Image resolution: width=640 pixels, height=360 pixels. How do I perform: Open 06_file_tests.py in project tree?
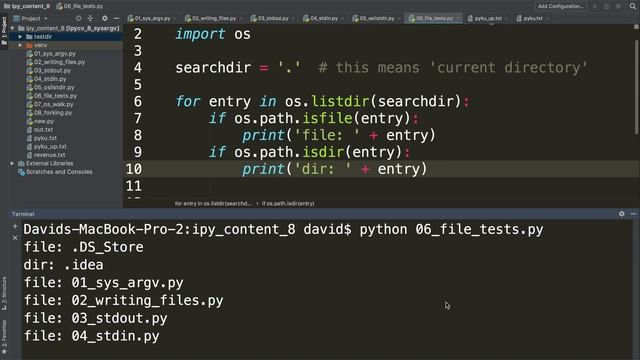point(56,96)
